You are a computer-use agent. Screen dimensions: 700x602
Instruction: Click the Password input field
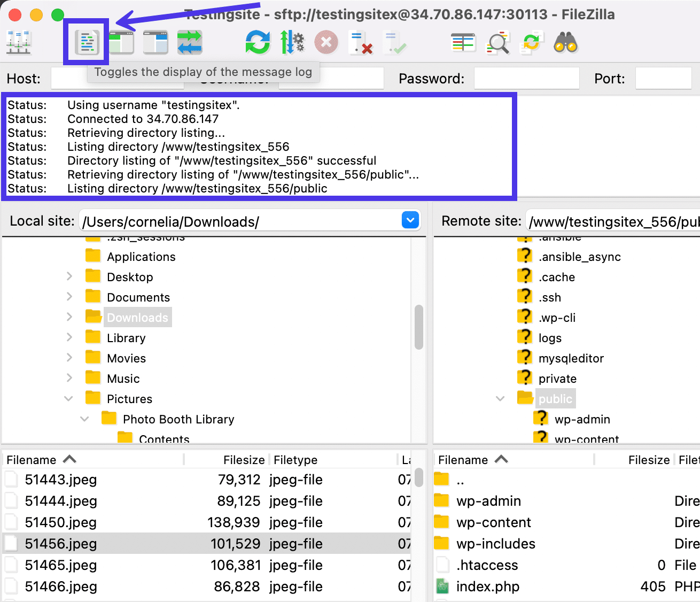pos(526,78)
